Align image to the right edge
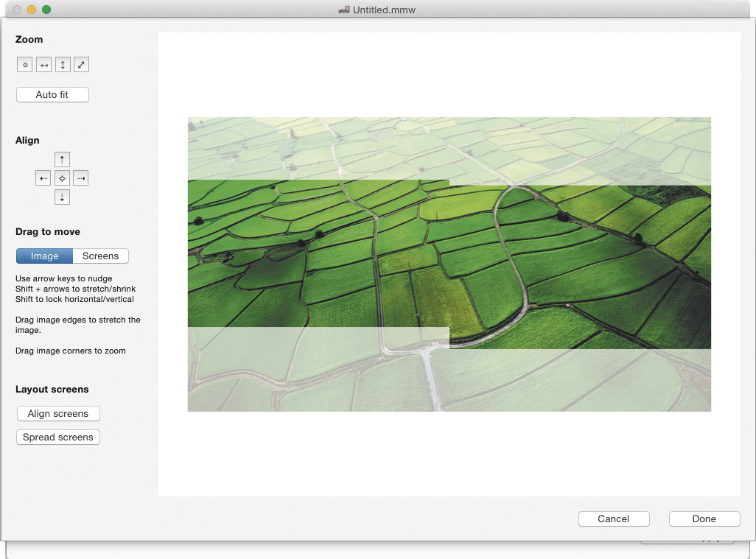The width and height of the screenshot is (756, 559). tap(81, 178)
